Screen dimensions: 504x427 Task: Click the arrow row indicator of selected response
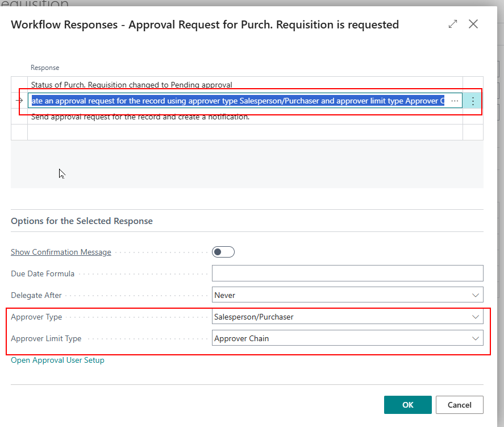(19, 101)
